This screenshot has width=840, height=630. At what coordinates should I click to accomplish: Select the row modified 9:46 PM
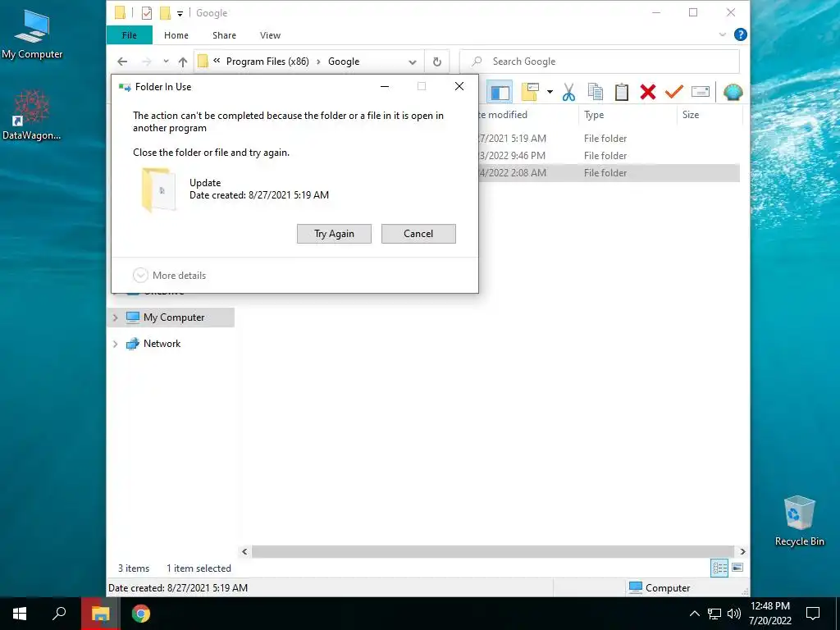609,155
